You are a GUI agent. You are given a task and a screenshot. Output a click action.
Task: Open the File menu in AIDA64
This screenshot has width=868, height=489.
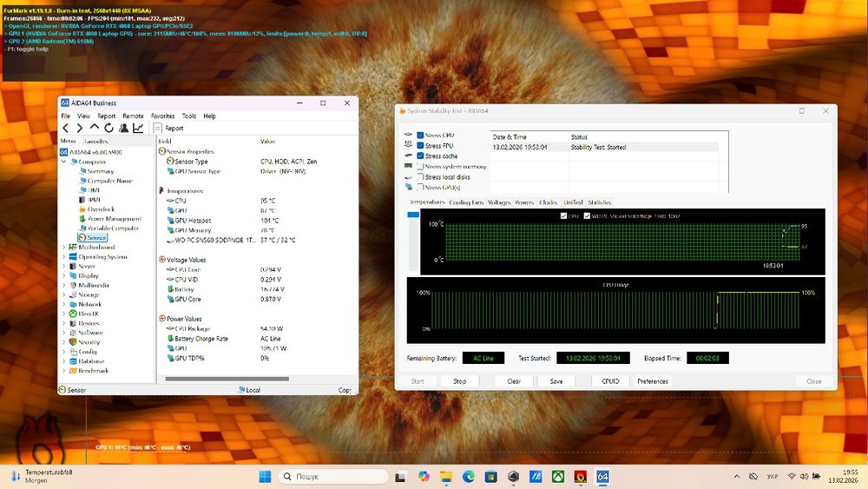[66, 116]
